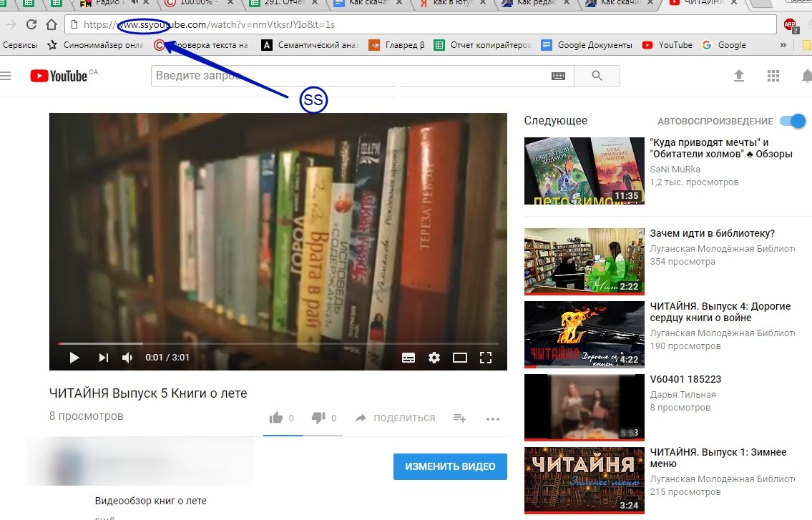Open the bookmarks overflow chevron
This screenshot has width=812, height=520.
784,44
